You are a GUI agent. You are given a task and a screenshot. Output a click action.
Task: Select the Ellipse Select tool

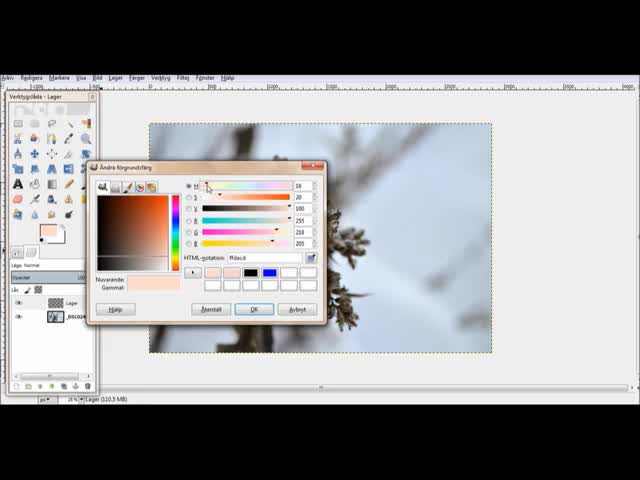(35, 124)
